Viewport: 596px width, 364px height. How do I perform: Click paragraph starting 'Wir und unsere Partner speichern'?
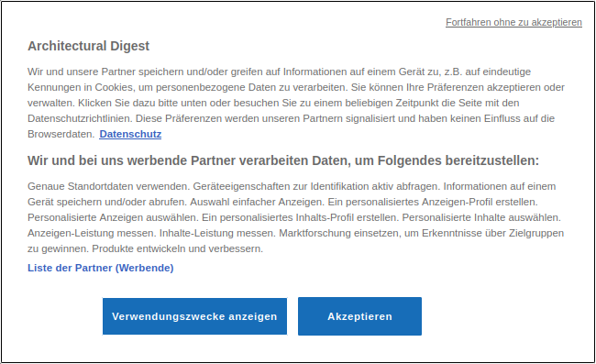[x=296, y=103]
